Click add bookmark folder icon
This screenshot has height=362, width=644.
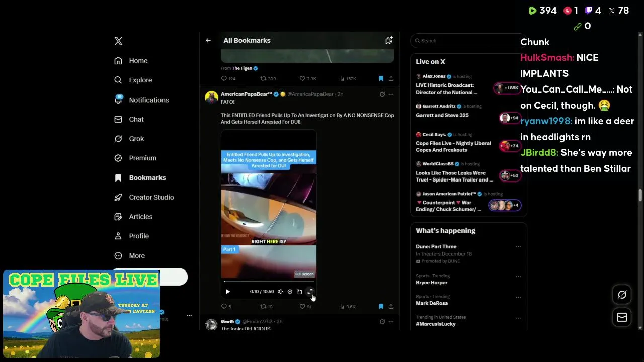pyautogui.click(x=389, y=40)
